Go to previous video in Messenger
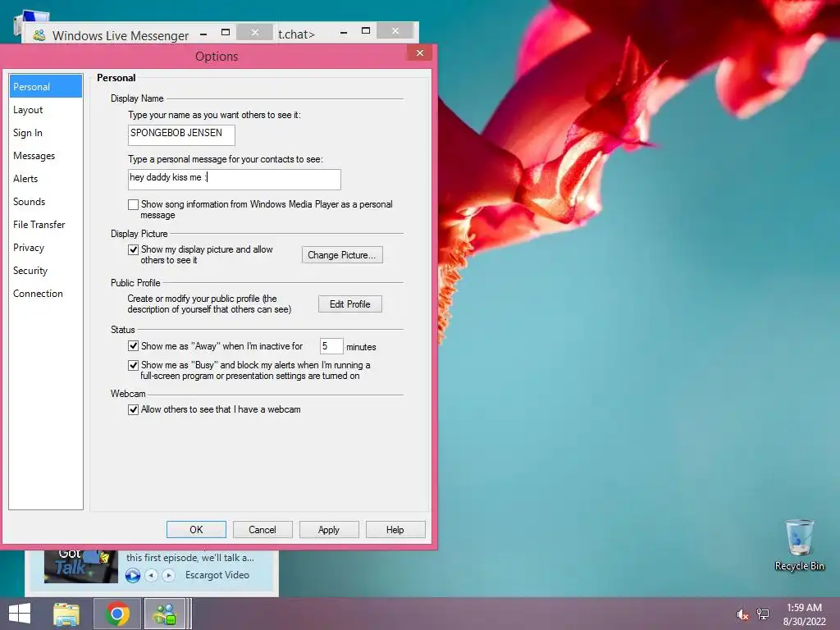Viewport: 840px width, 630px height. [x=152, y=575]
